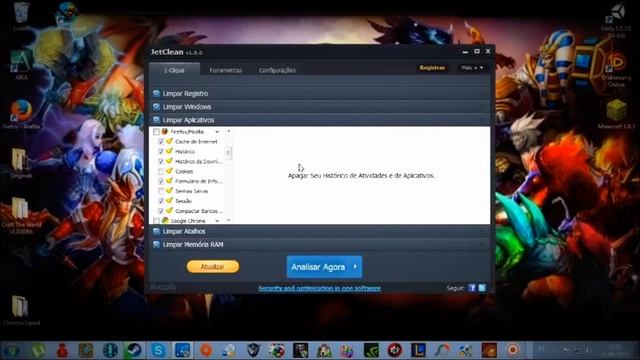640x360 pixels.
Task: Expand the Google Chrome group arrow
Action: pyautogui.click(x=217, y=221)
